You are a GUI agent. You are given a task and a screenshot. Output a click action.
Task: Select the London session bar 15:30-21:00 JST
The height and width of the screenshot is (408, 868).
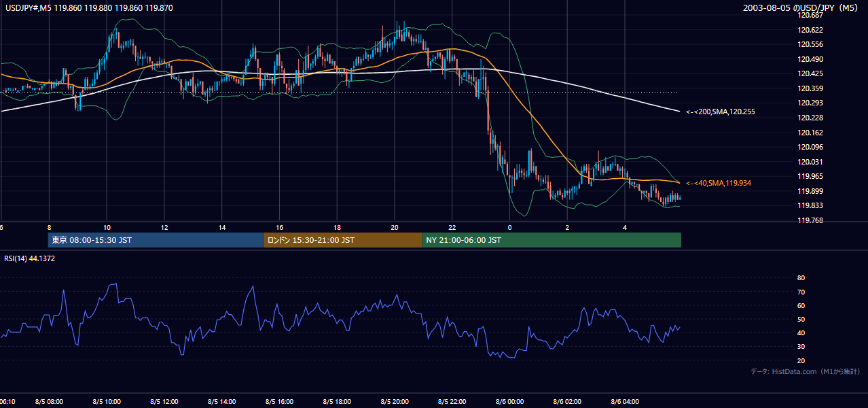point(343,240)
